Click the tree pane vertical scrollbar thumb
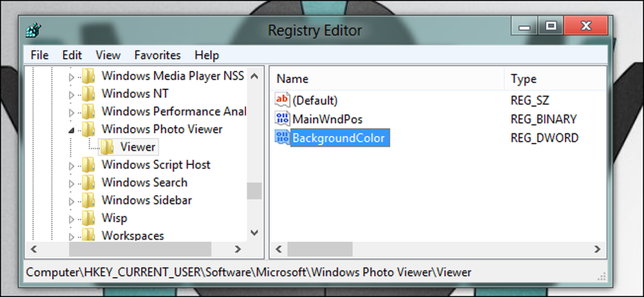644x297 pixels. click(254, 191)
